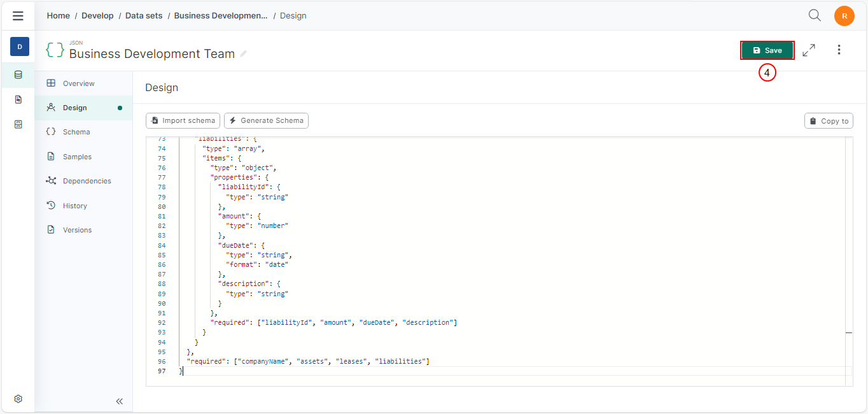Open the user avatar R menu
The image size is (868, 414).
click(844, 16)
